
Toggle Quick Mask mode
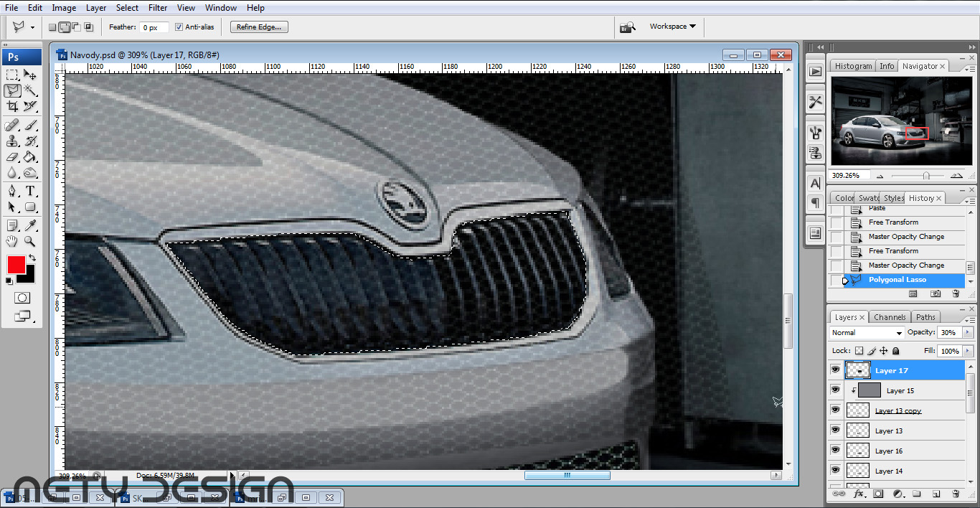(x=22, y=298)
